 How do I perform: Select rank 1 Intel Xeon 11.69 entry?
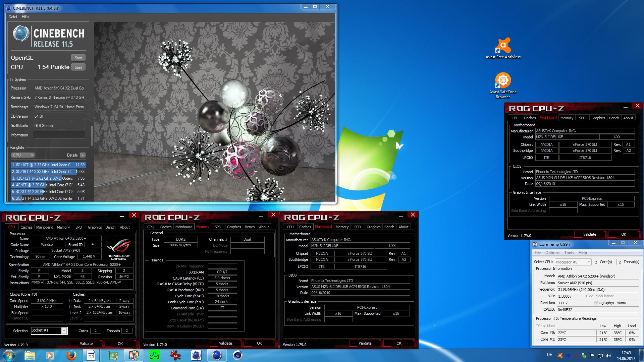tap(48, 165)
